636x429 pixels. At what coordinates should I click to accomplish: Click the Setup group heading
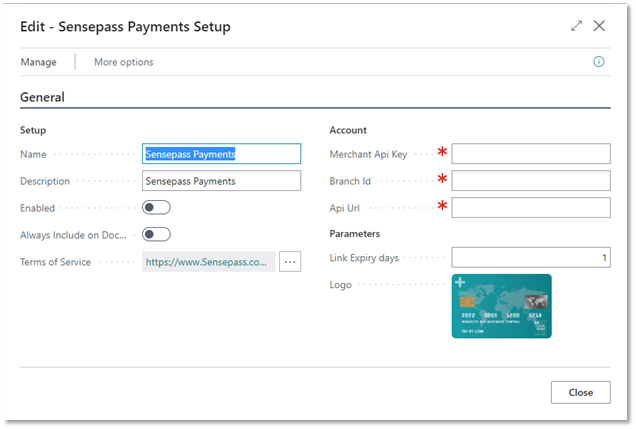tap(33, 130)
